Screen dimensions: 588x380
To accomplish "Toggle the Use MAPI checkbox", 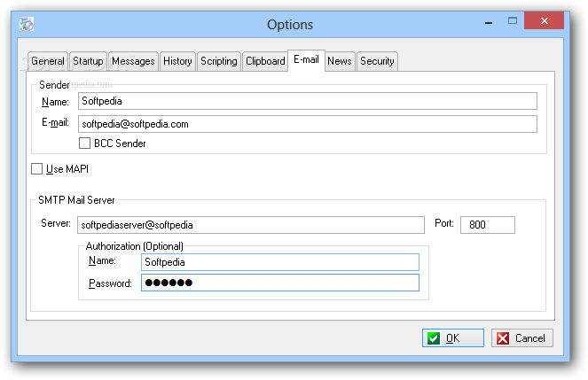I will coord(36,169).
